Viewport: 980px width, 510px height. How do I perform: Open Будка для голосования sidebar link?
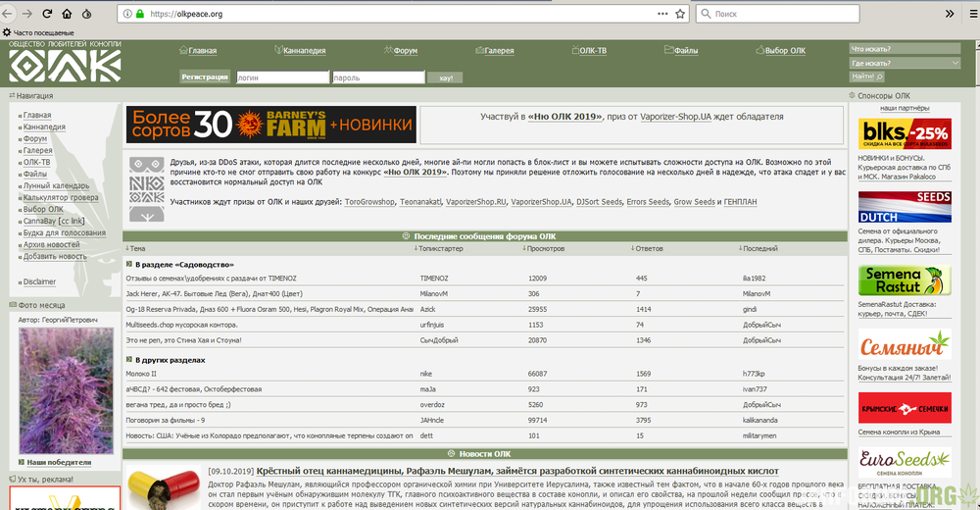(65, 232)
